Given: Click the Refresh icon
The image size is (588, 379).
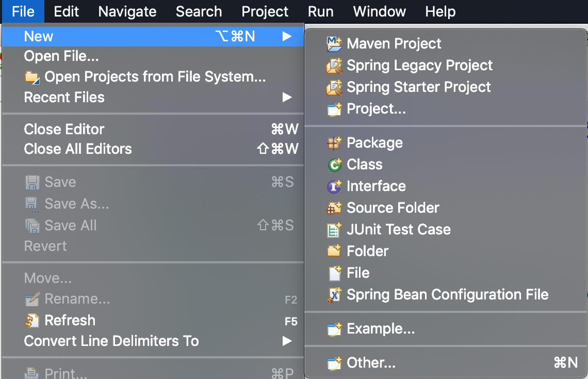Looking at the screenshot, I should coord(32,321).
